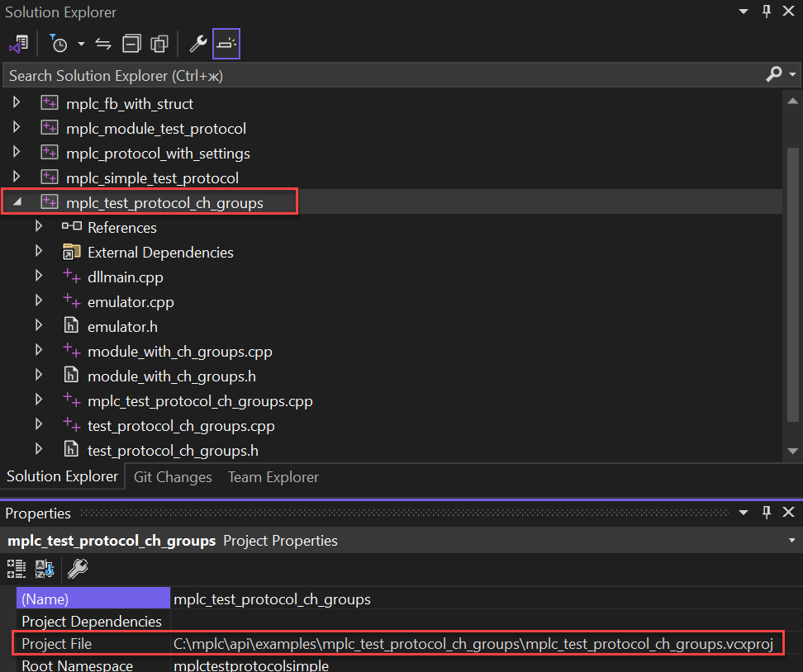Select Project File property label

click(x=56, y=644)
